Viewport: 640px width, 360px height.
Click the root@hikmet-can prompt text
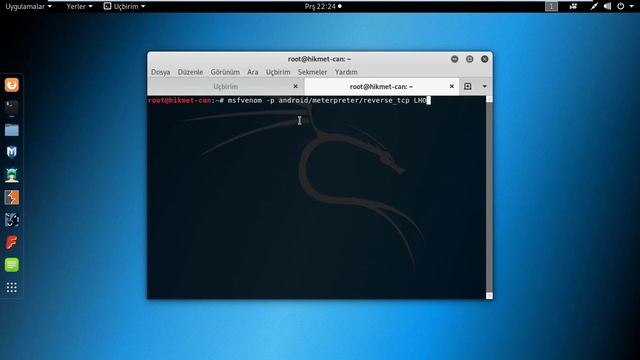(x=180, y=100)
